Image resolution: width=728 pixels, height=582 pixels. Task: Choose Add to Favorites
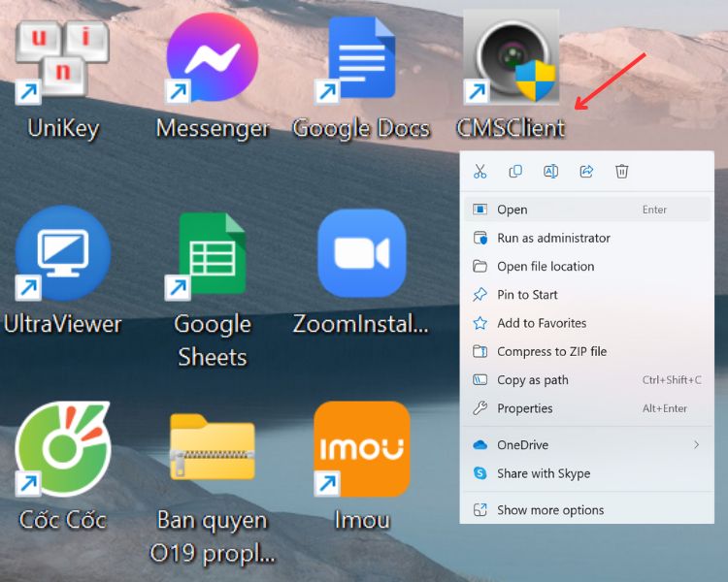(587, 323)
